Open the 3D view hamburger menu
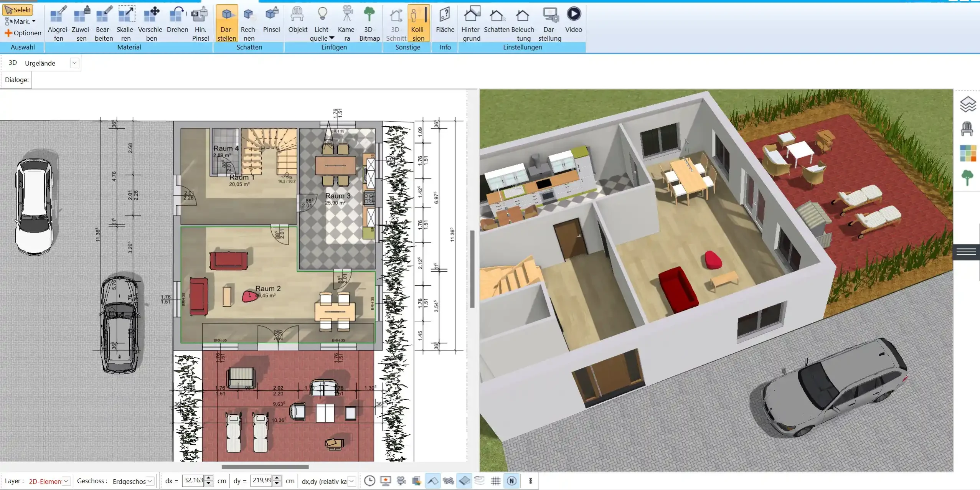Screen dimensions: 980x490 point(966,251)
